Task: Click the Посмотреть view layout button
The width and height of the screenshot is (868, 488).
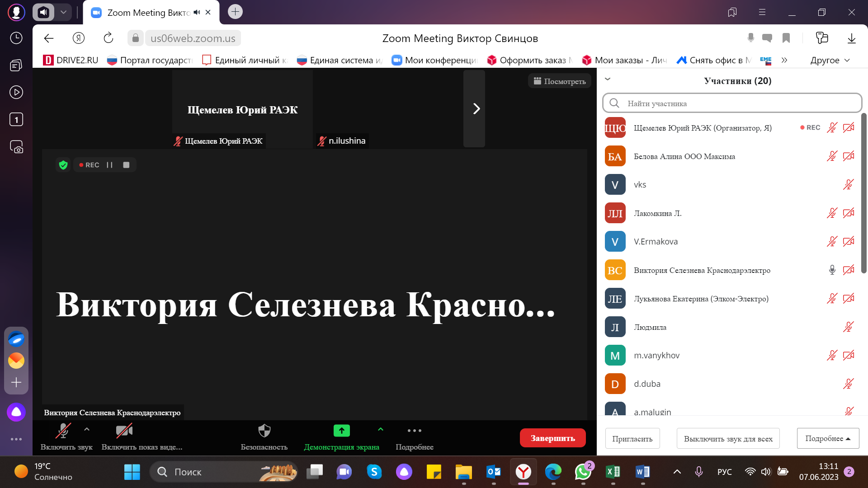Action: click(559, 81)
